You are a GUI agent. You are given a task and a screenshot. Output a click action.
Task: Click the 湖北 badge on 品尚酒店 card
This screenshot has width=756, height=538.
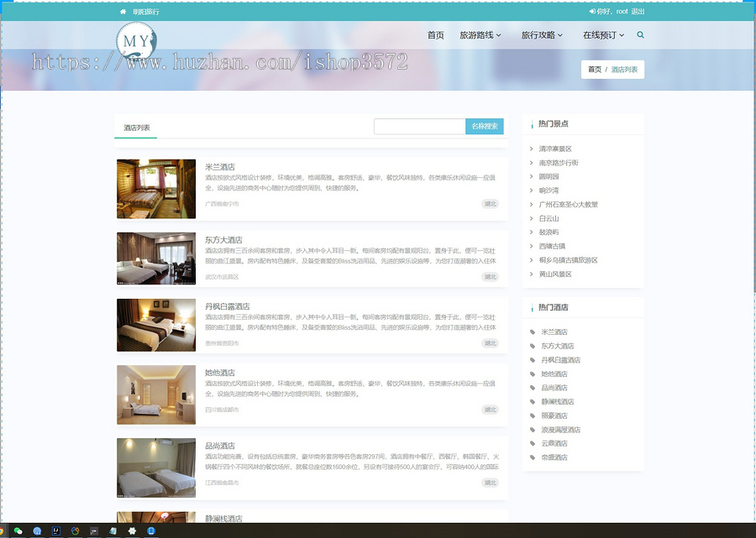coord(491,483)
